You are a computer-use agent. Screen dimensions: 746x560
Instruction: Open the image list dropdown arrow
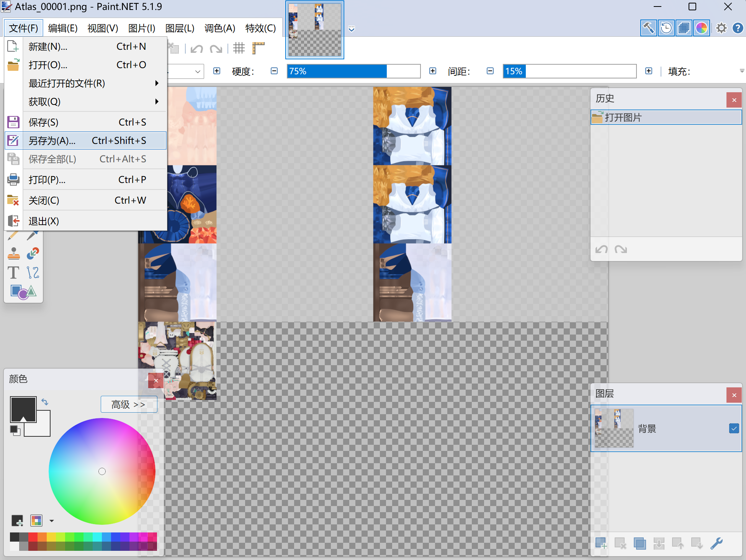click(352, 29)
